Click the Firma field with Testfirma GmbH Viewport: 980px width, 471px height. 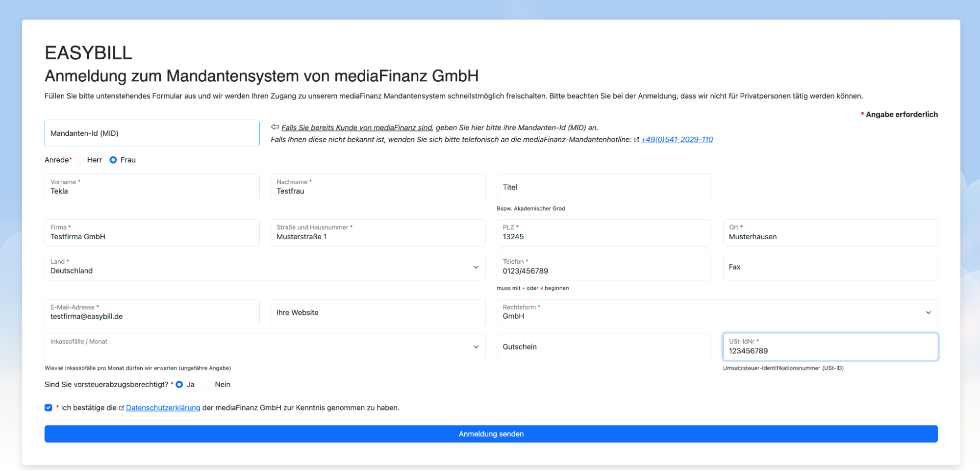[x=152, y=233]
